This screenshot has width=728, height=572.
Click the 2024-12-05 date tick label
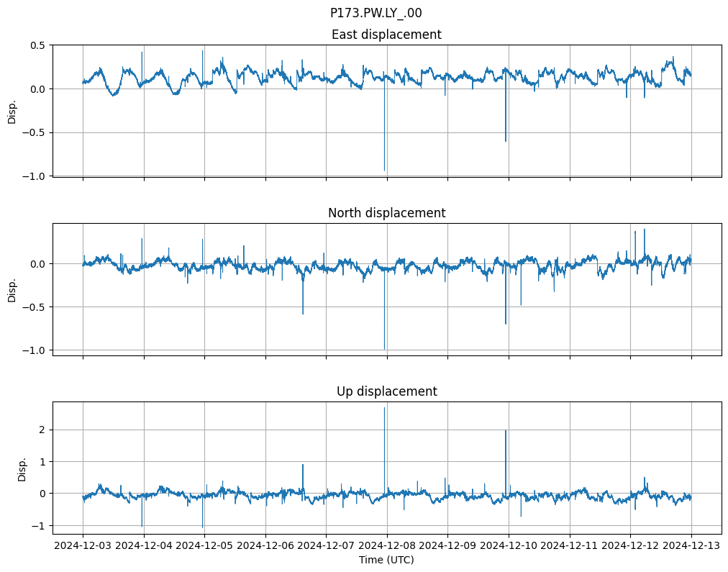204,546
